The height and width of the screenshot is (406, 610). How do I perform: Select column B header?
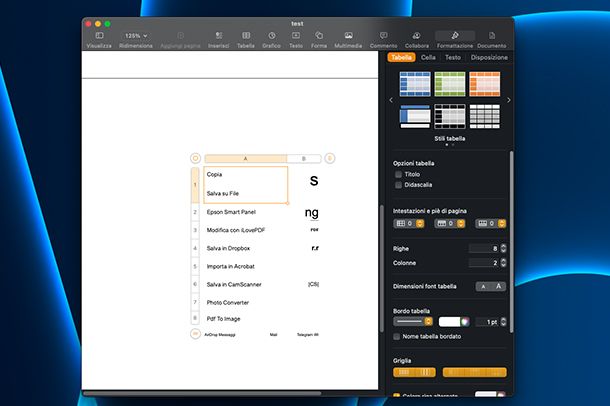tap(304, 159)
